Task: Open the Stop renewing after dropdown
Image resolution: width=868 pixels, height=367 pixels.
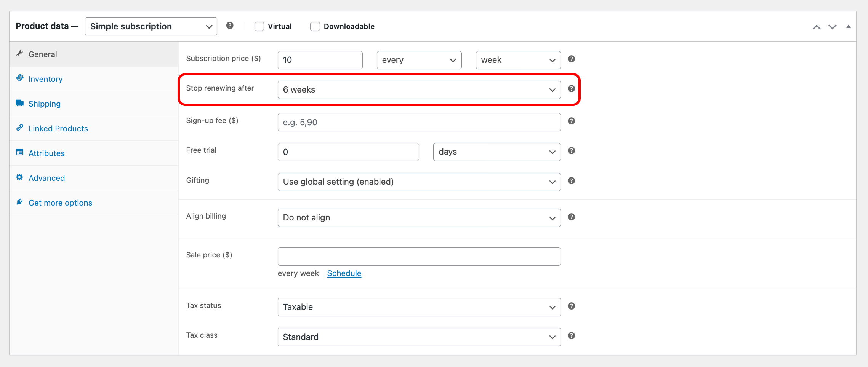Action: coord(419,90)
